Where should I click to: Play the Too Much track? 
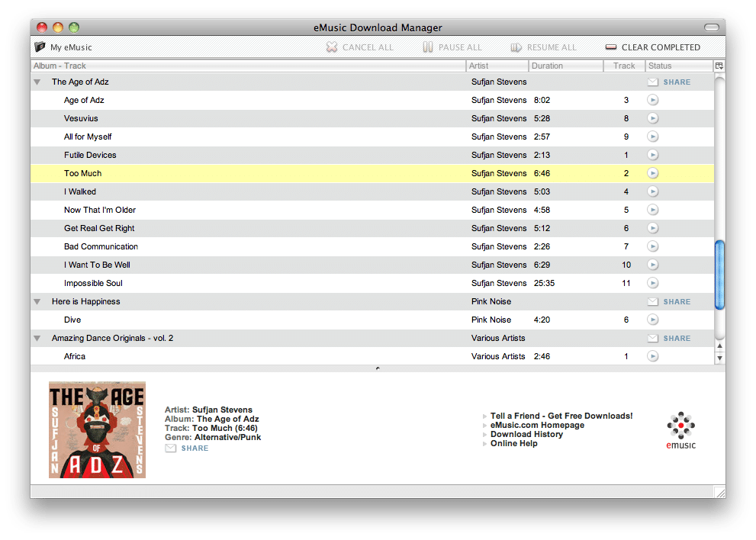tap(653, 173)
